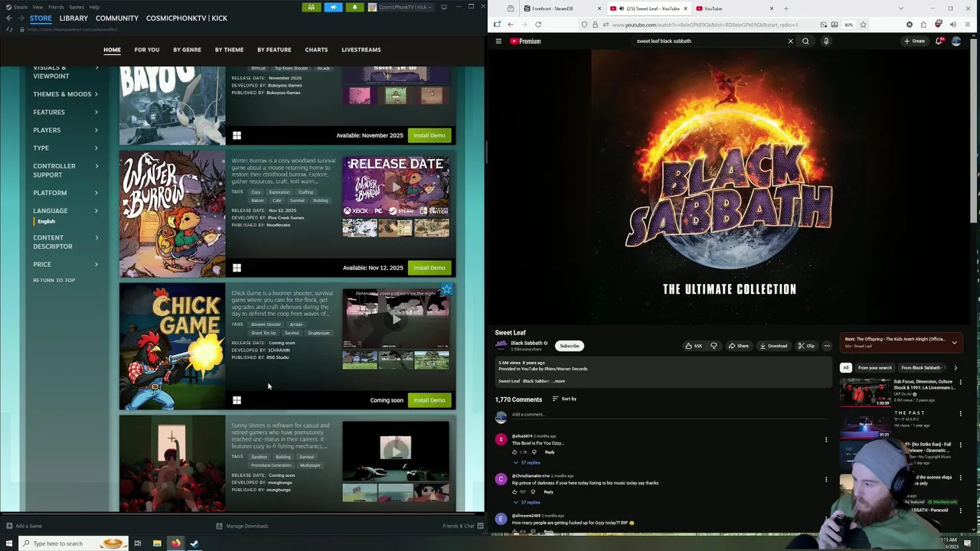
Task: Select 'From your search' filter chip
Action: (874, 368)
